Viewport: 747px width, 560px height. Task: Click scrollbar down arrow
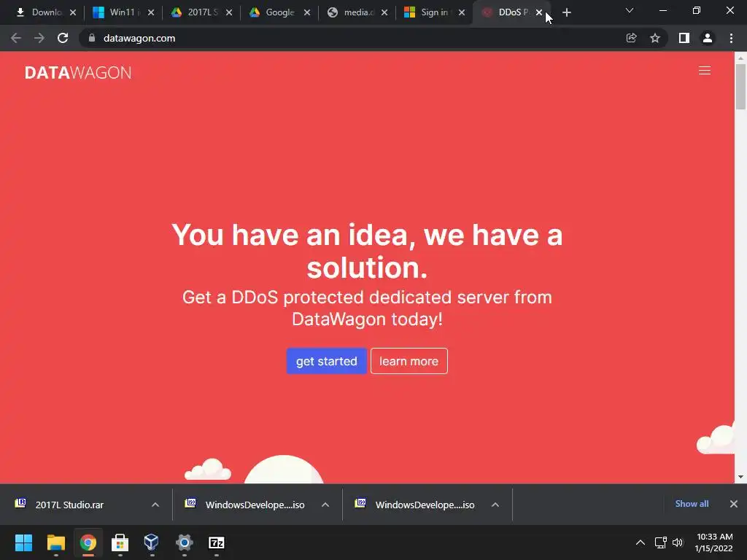pos(740,477)
